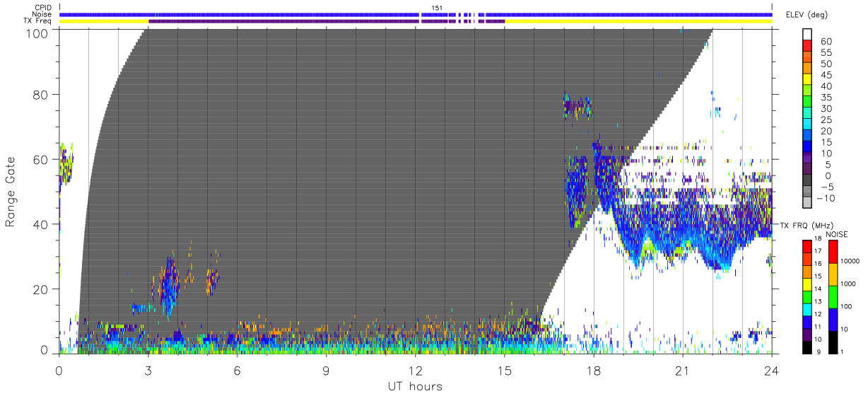This screenshot has height=401, width=868.
Task: Click the '20' range gate axis tick label
Action: (x=41, y=289)
